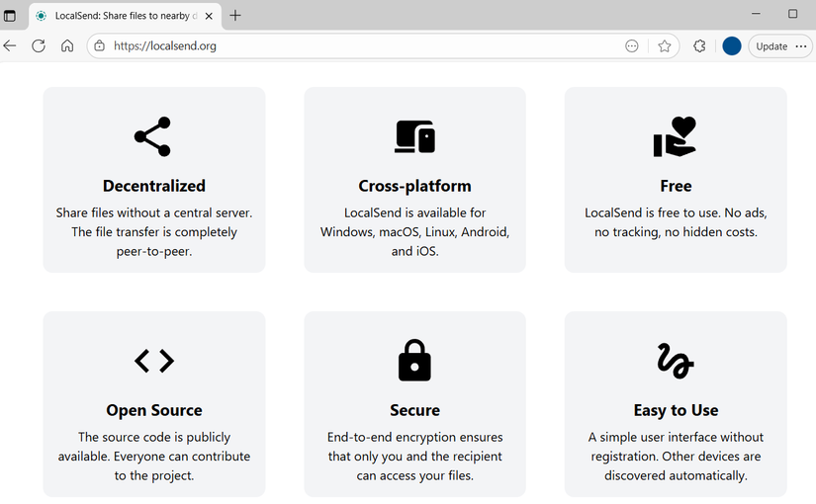
Task: Click the Cross-platform devices icon
Action: 414,136
